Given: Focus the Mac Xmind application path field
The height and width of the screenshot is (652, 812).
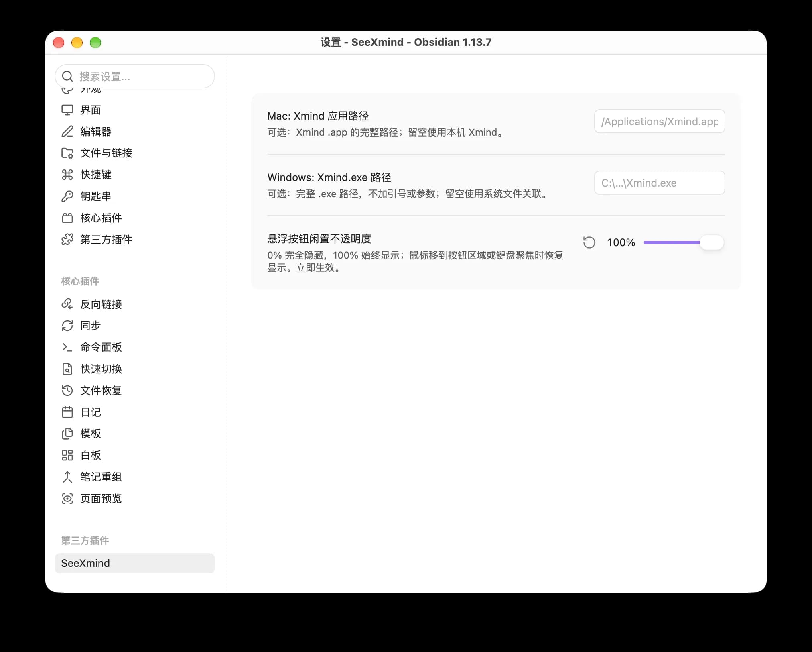Looking at the screenshot, I should [x=660, y=121].
